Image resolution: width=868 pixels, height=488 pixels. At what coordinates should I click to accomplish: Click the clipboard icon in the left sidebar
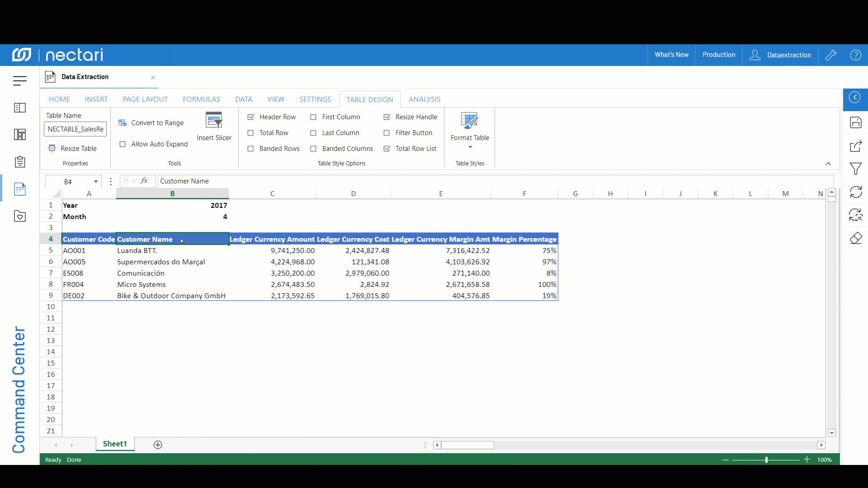(x=20, y=162)
